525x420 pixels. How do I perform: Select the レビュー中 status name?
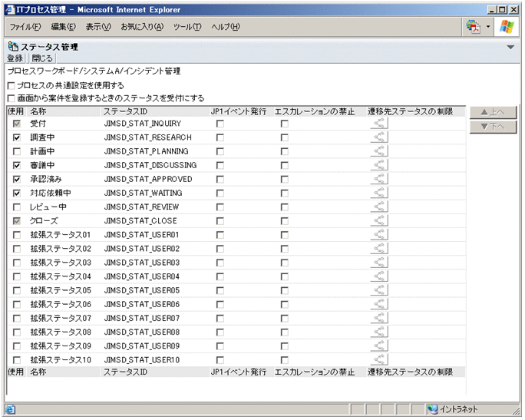(x=48, y=207)
